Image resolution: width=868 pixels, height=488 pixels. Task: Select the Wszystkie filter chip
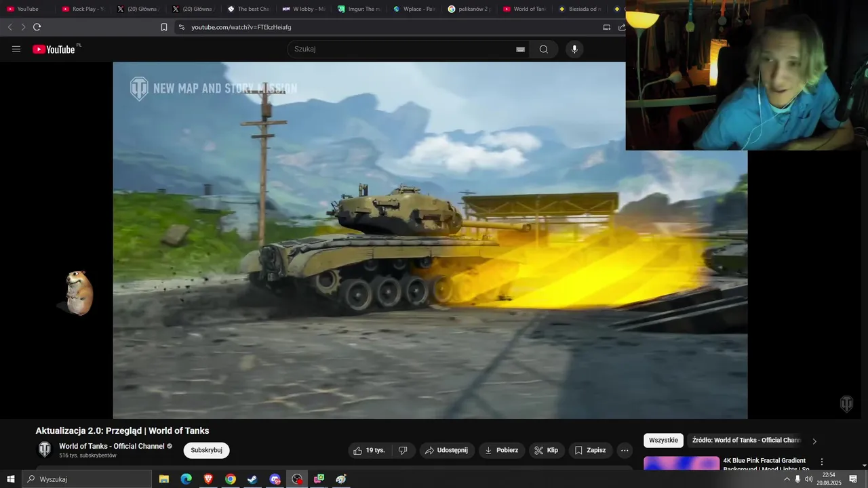(x=663, y=441)
